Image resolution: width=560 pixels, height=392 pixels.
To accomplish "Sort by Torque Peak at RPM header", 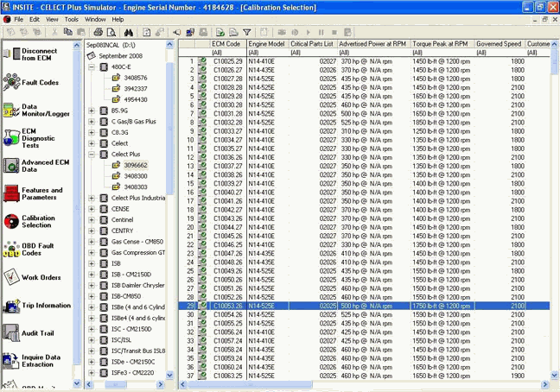I will pyautogui.click(x=442, y=44).
